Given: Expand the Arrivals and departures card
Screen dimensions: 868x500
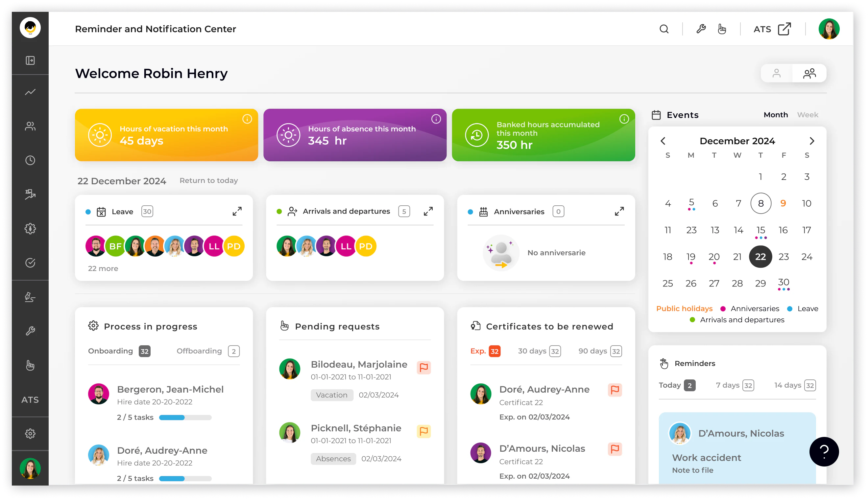Looking at the screenshot, I should click(x=428, y=211).
